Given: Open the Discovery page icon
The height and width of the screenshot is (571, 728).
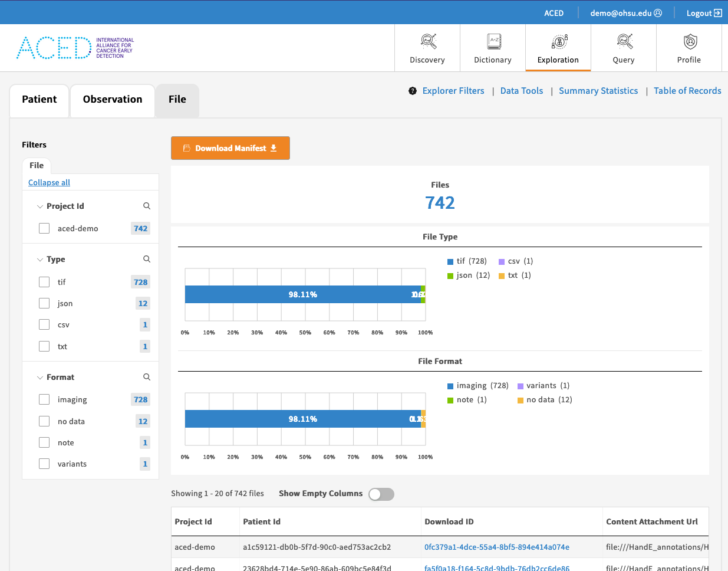Looking at the screenshot, I should pyautogui.click(x=428, y=41).
